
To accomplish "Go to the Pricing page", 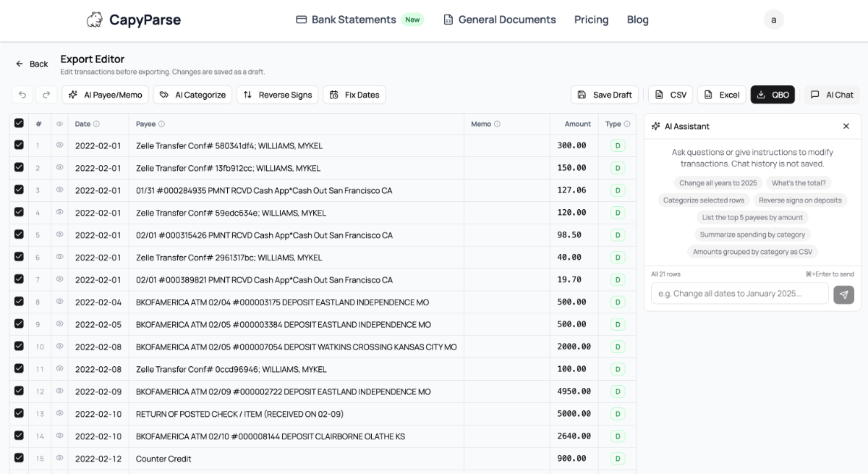I will [591, 20].
